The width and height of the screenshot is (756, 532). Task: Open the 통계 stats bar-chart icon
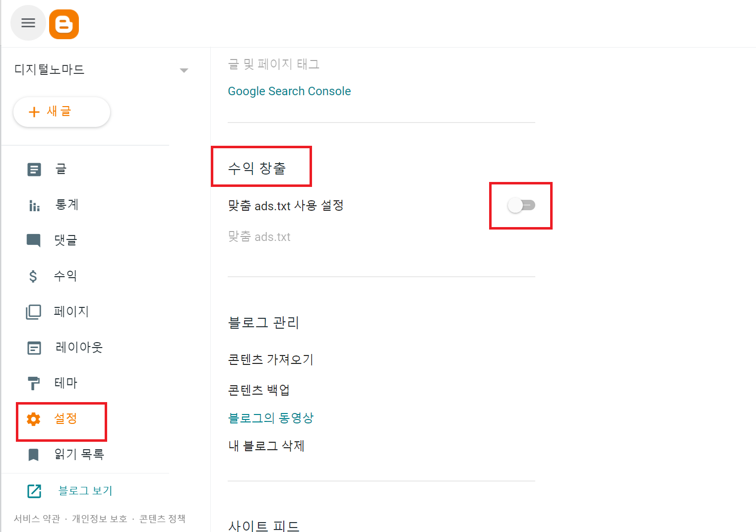34,205
